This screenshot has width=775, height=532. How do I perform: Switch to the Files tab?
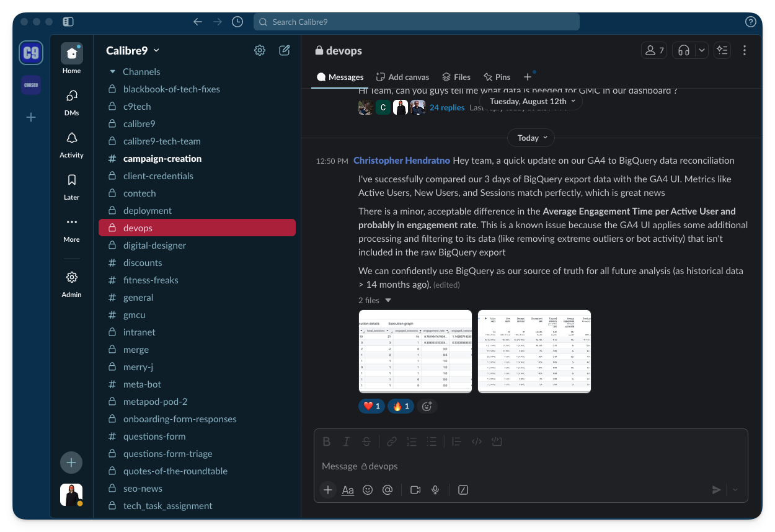pyautogui.click(x=456, y=77)
